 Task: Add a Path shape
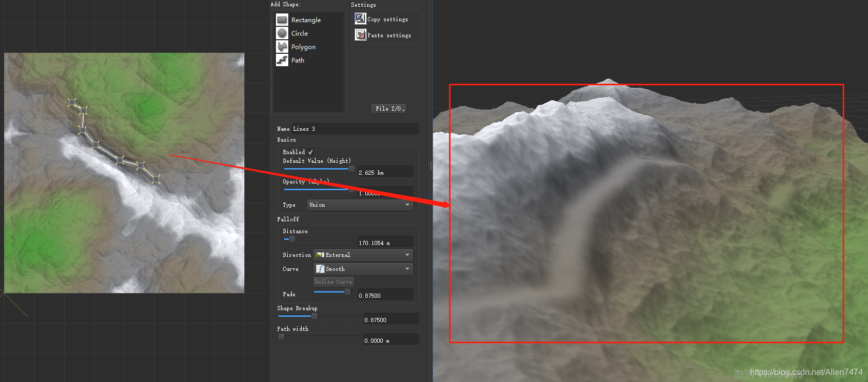pyautogui.click(x=282, y=60)
